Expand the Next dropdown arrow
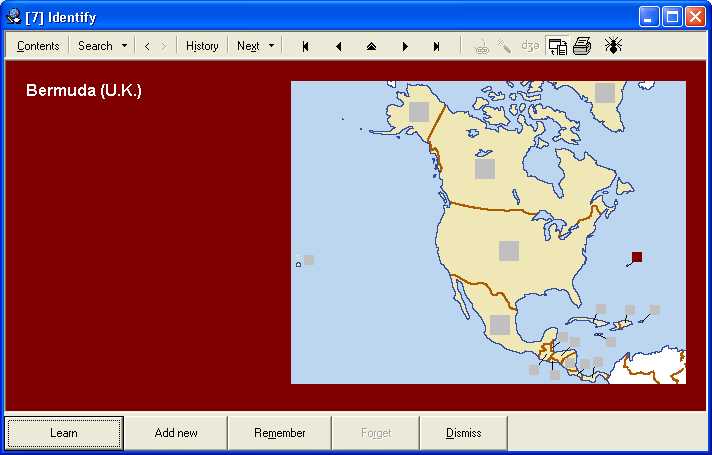Image resolution: width=712 pixels, height=455 pixels. point(271,46)
